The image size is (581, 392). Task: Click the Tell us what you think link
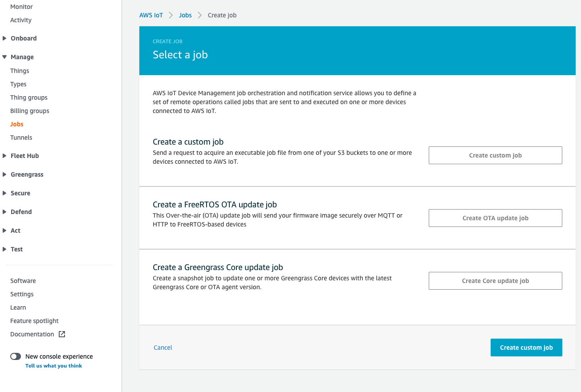point(54,366)
